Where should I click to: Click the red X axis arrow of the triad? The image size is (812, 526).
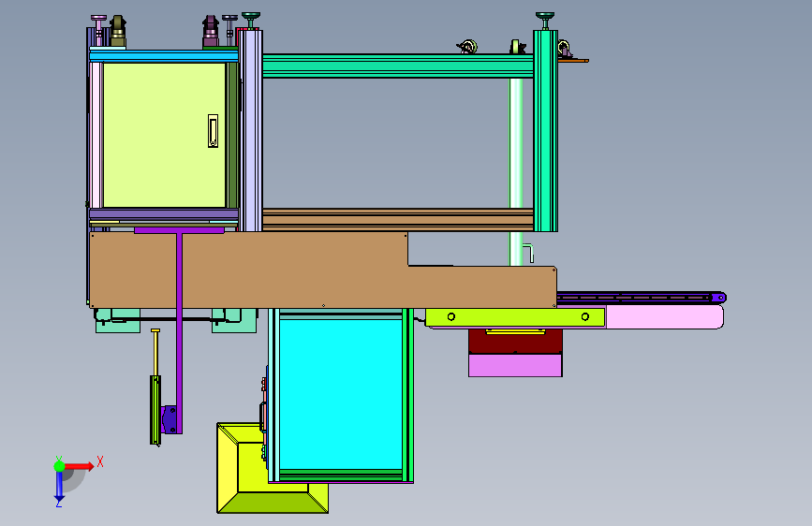pyautogui.click(x=80, y=466)
